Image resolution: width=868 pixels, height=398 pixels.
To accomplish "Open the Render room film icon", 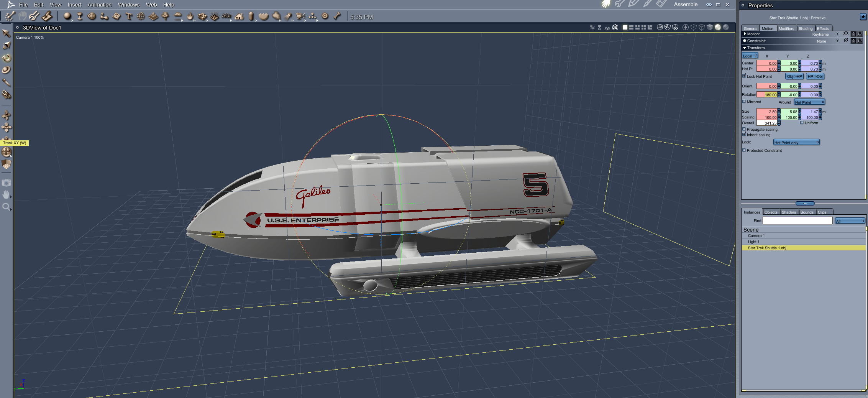I will (661, 4).
